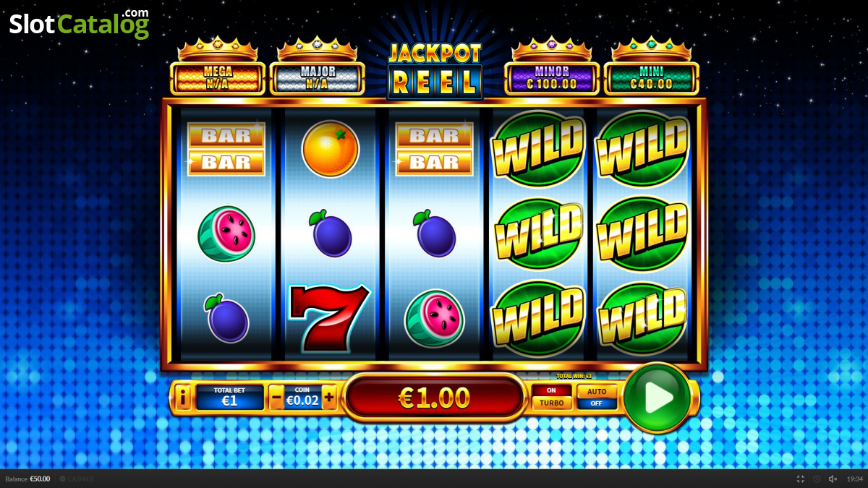Spin the reels with green play button

coord(658,398)
